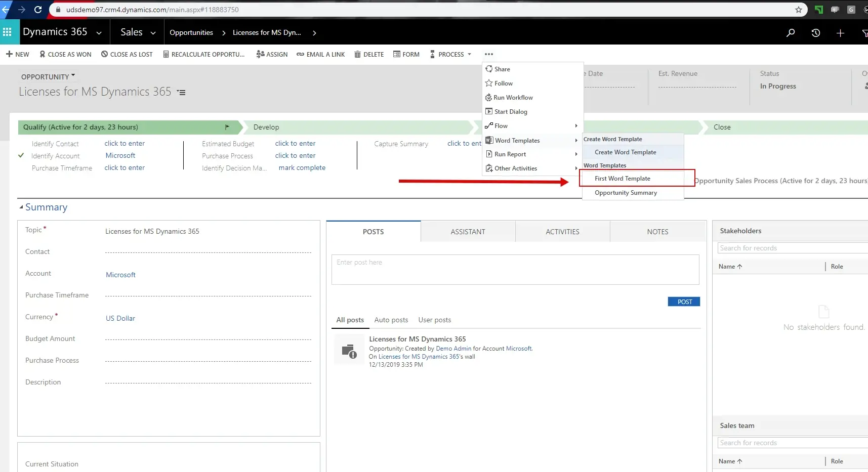Open the search magnifier in the top bar

point(791,33)
